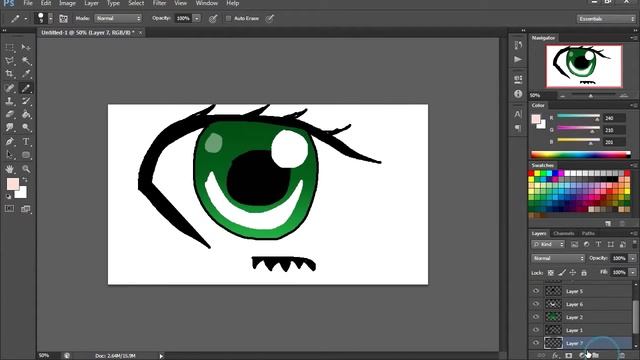Select the Eyedropper tool

coord(26,74)
